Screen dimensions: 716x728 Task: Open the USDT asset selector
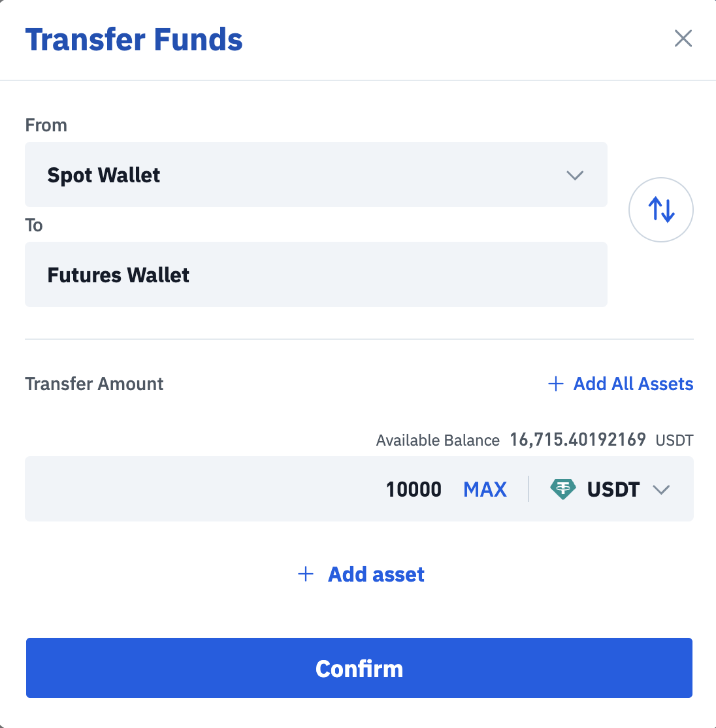613,489
